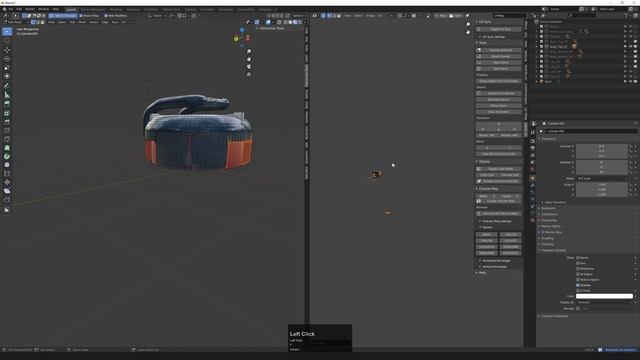This screenshot has width=640, height=360.
Task: Switch to wireframe viewport shading
Action: tap(285, 22)
